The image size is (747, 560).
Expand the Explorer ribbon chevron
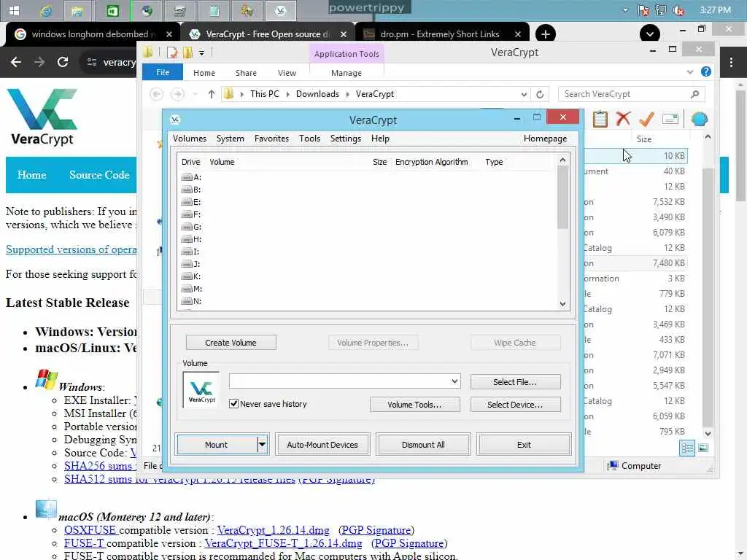tap(689, 72)
